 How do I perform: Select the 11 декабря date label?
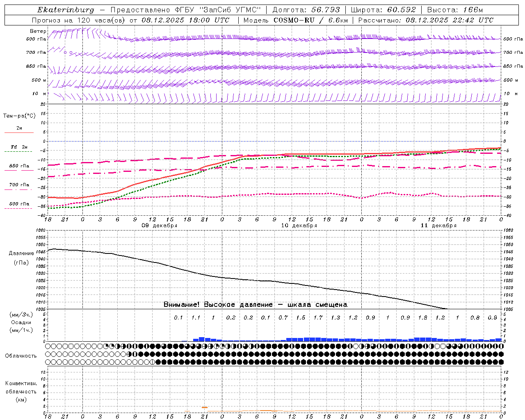tap(438, 226)
